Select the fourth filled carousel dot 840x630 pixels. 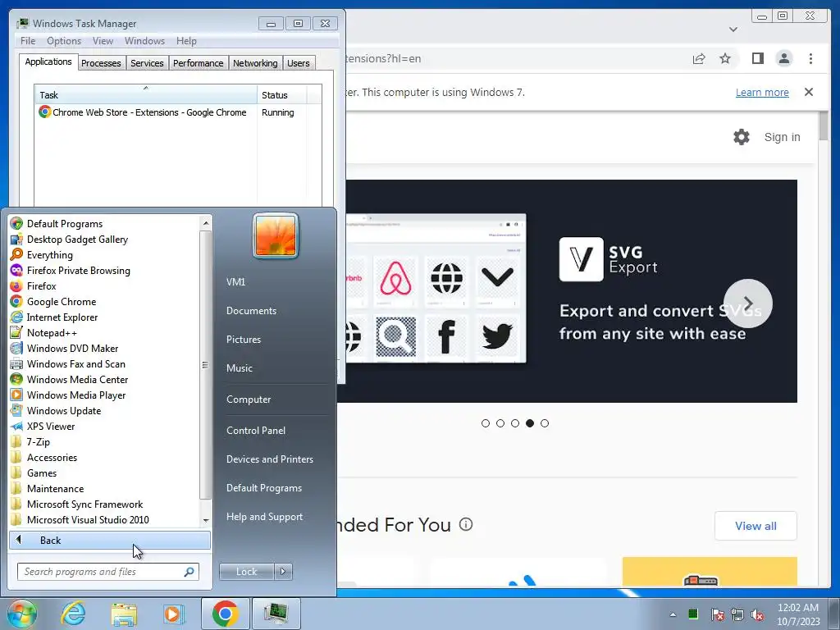[x=530, y=423]
